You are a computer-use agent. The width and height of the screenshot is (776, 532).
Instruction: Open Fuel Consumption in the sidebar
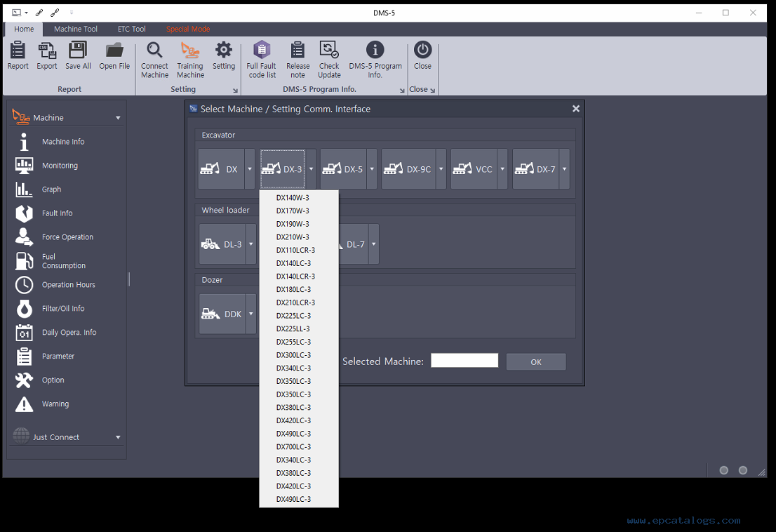pyautogui.click(x=63, y=261)
